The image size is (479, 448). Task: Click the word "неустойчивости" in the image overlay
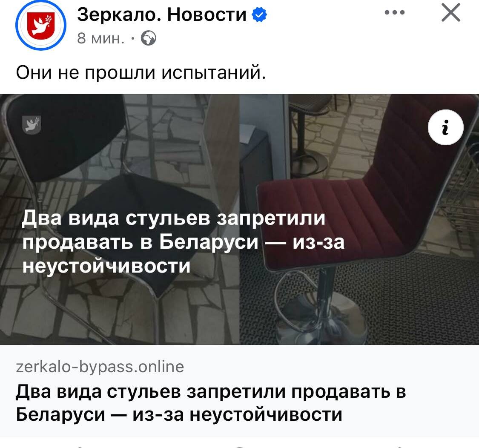click(106, 265)
